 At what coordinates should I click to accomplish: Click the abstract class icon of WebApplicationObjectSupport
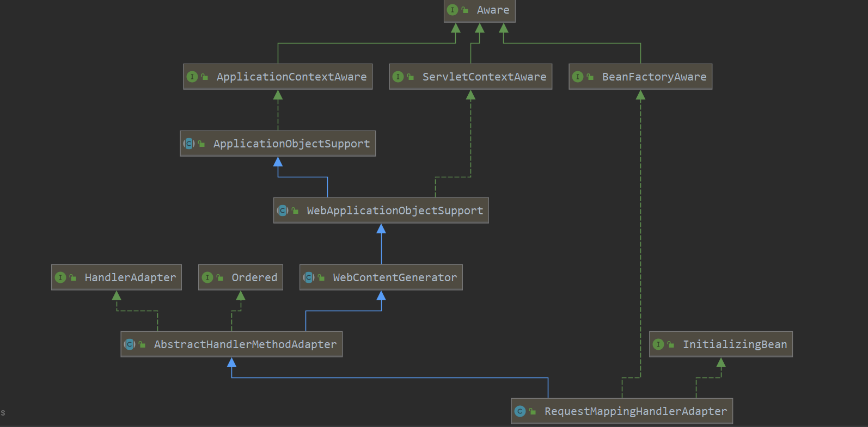click(x=283, y=211)
